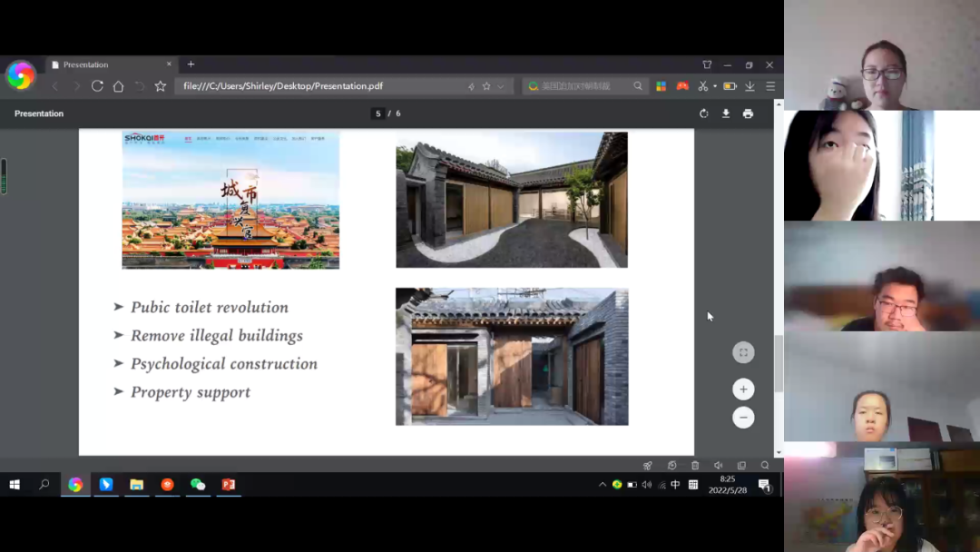Click the page number field showing 5

[x=377, y=113]
